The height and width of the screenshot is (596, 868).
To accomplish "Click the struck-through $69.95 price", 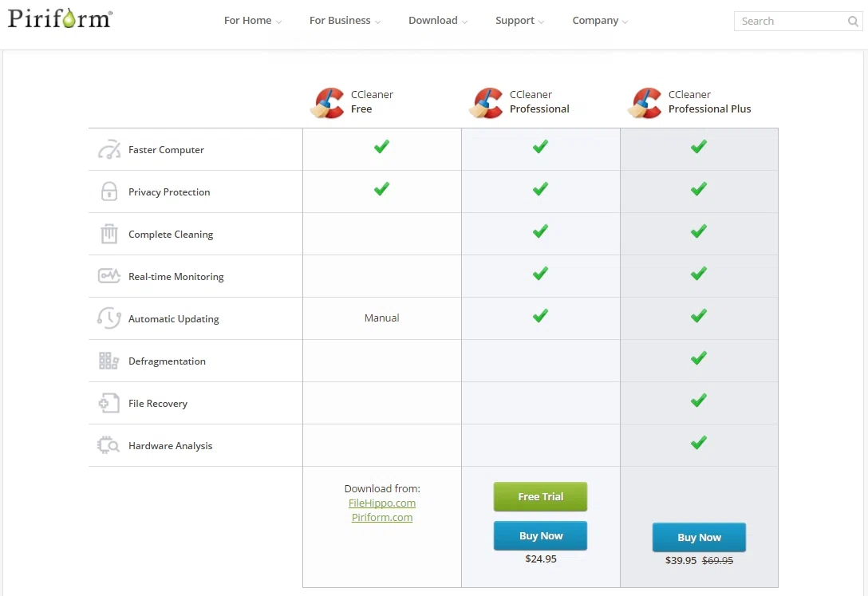I will pyautogui.click(x=717, y=561).
